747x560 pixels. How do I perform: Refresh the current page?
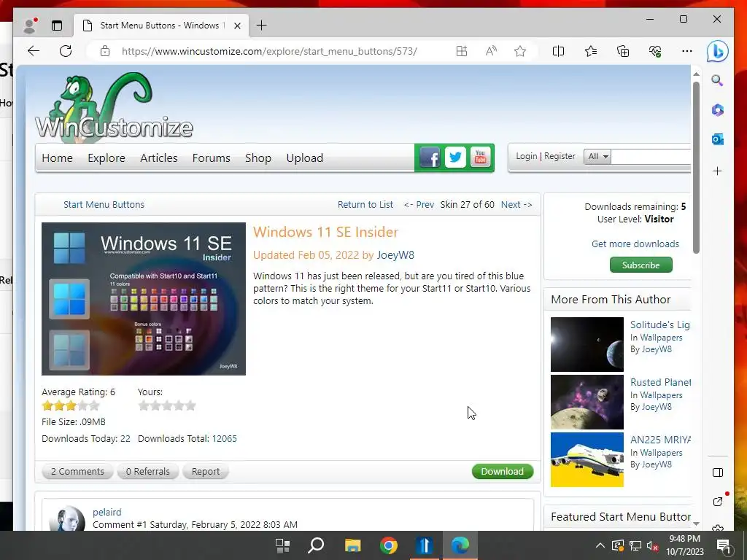point(66,51)
